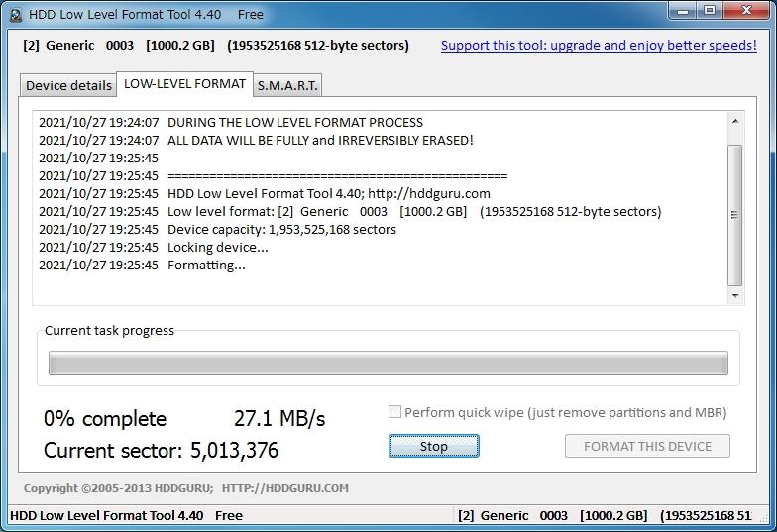Click the '0% complete' status text

pyautogui.click(x=105, y=419)
